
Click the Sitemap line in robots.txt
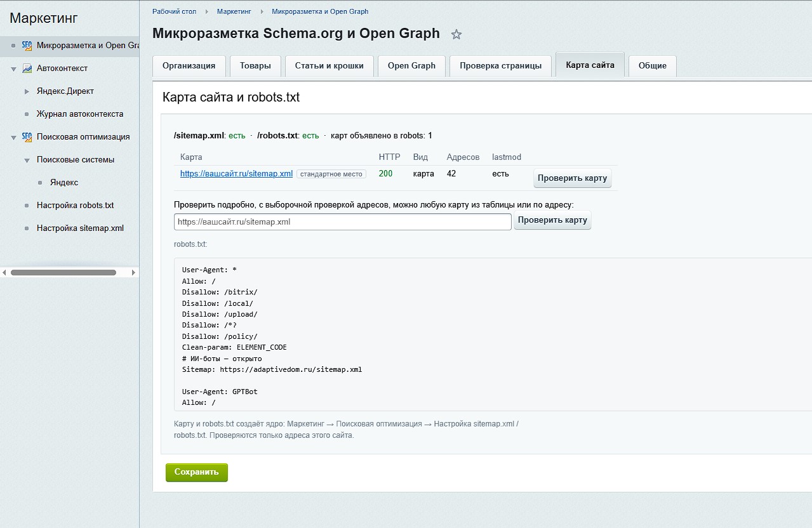click(272, 369)
